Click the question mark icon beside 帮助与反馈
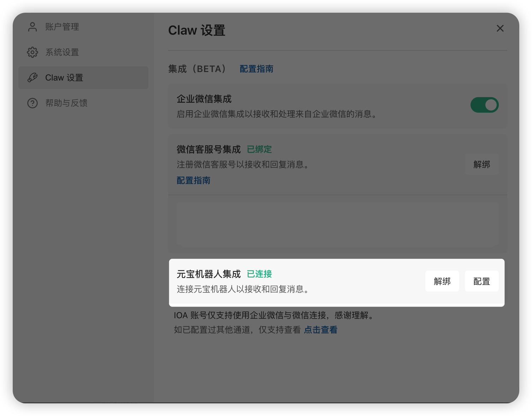The height and width of the screenshot is (416, 532). click(32, 103)
